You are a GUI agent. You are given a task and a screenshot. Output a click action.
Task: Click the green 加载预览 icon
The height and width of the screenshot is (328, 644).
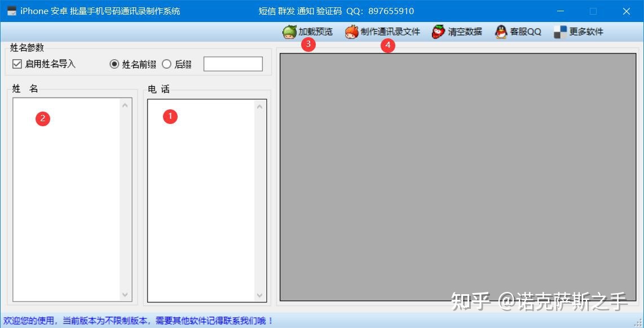coord(289,32)
